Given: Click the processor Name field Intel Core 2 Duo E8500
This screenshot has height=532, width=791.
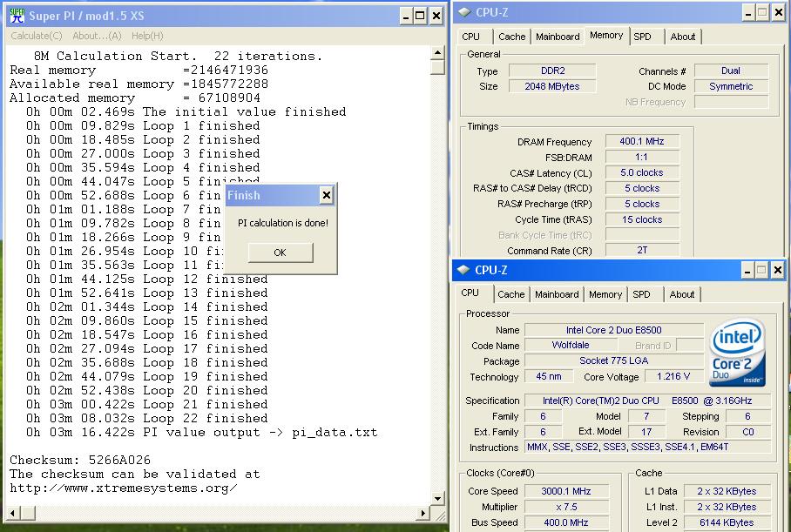Looking at the screenshot, I should pyautogui.click(x=614, y=330).
